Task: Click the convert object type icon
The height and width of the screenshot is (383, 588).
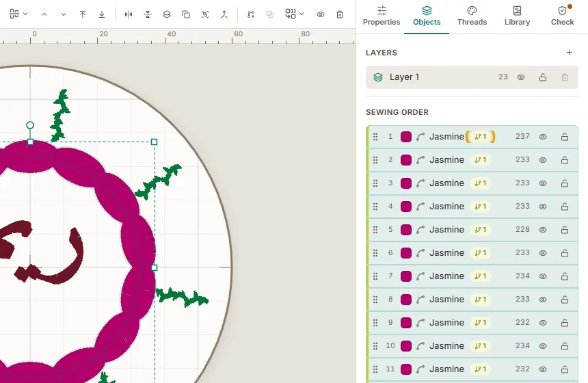Action: tap(291, 14)
